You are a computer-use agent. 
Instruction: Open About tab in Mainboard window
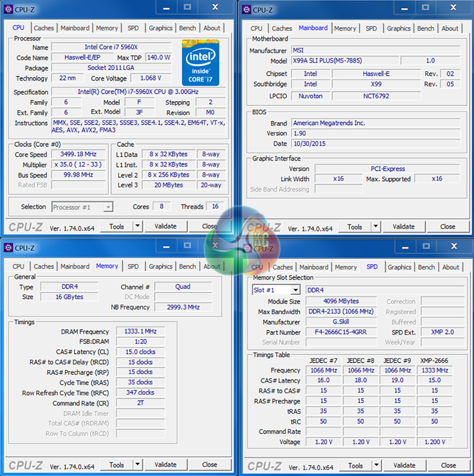tap(450, 29)
